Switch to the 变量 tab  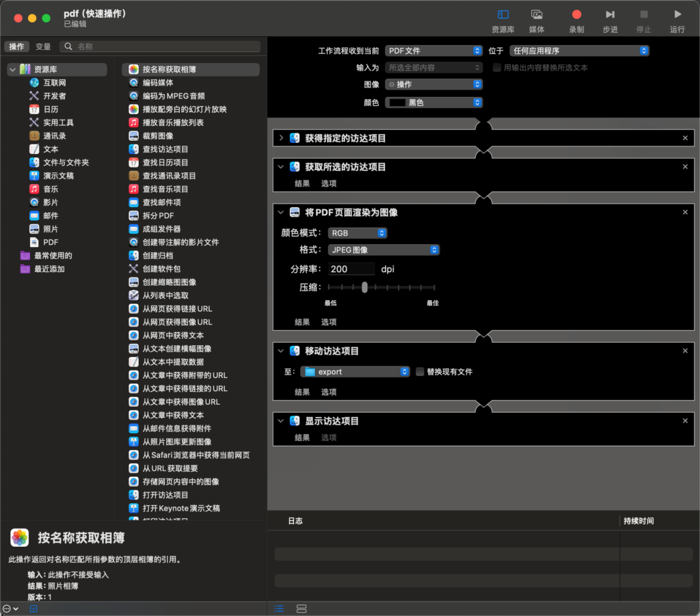click(x=43, y=46)
